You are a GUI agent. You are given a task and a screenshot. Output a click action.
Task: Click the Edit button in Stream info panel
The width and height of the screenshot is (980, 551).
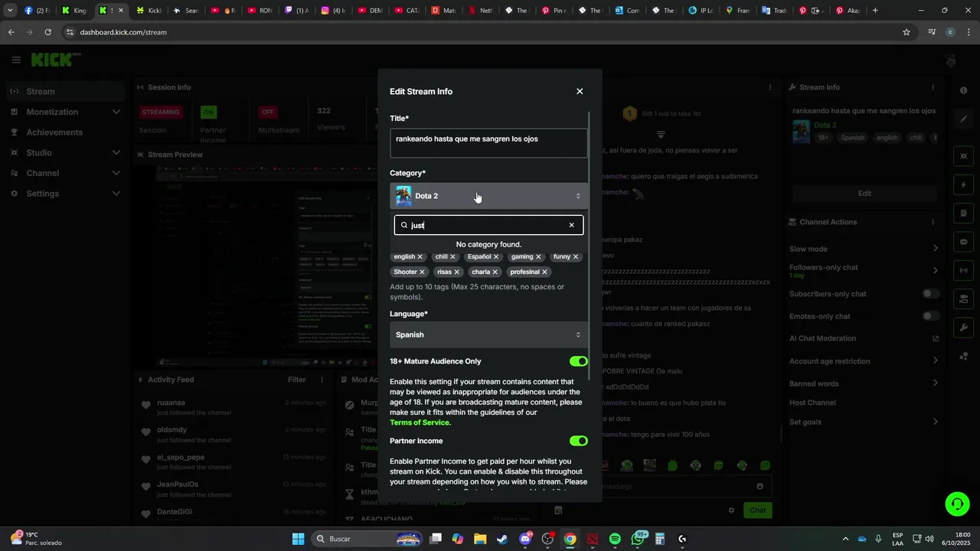[864, 194]
